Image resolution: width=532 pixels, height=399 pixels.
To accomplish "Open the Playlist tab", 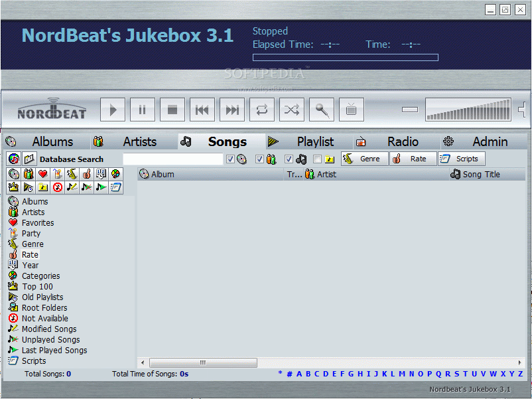I will [309, 141].
